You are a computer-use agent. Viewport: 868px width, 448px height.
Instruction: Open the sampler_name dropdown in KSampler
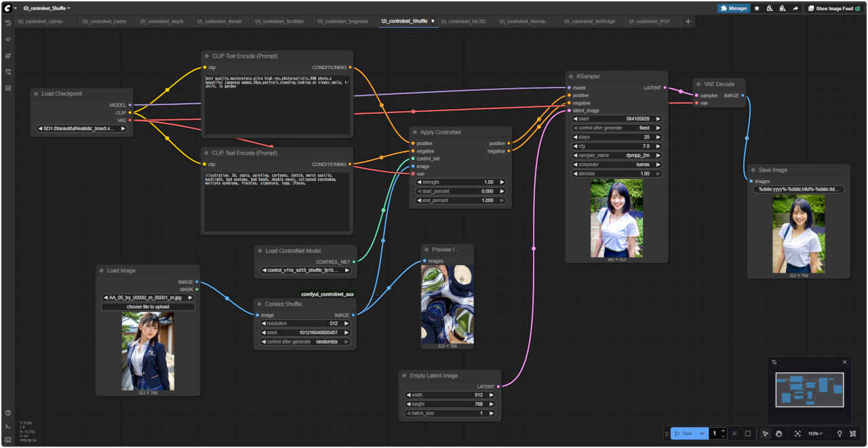616,155
